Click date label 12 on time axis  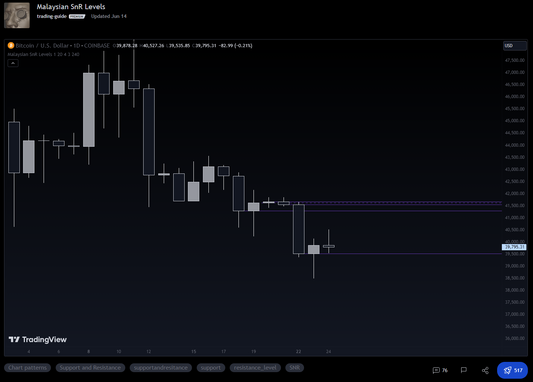[149, 351]
